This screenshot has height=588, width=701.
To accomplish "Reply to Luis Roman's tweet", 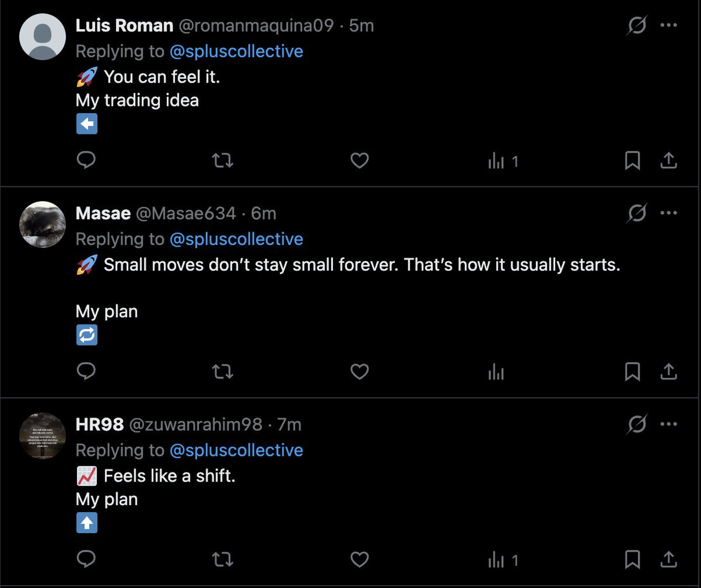I will coord(86,160).
